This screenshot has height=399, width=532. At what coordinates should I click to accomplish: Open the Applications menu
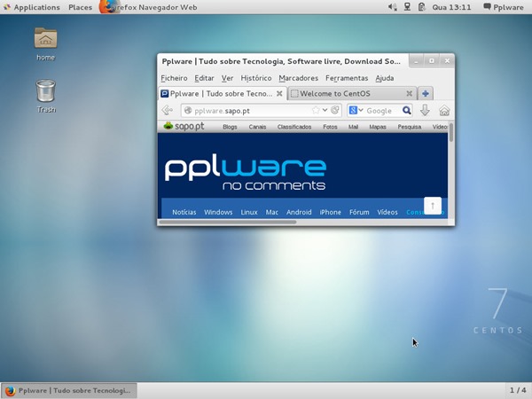tap(31, 7)
